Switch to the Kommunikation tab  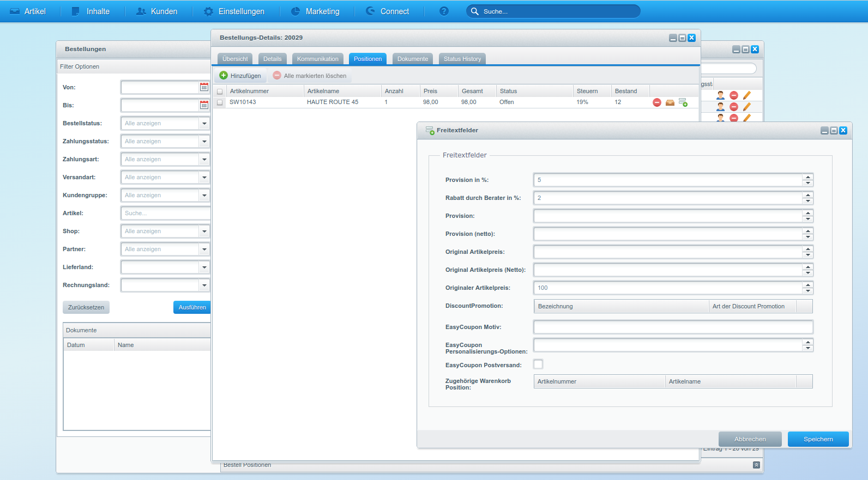click(x=318, y=59)
